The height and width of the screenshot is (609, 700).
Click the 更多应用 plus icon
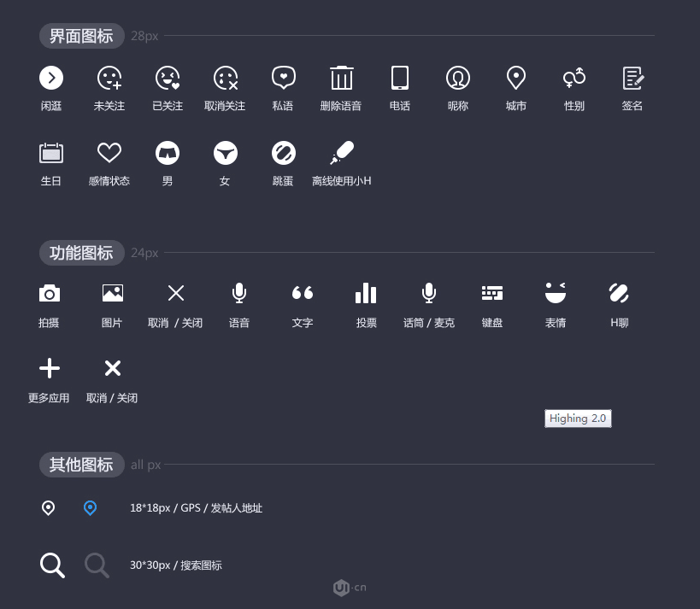(x=50, y=368)
